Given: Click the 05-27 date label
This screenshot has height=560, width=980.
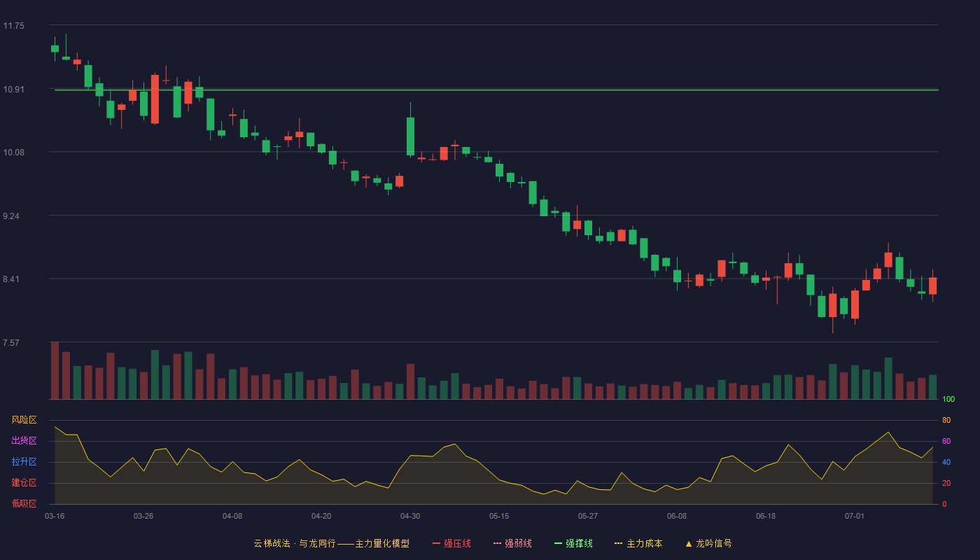Looking at the screenshot, I should [x=588, y=516].
